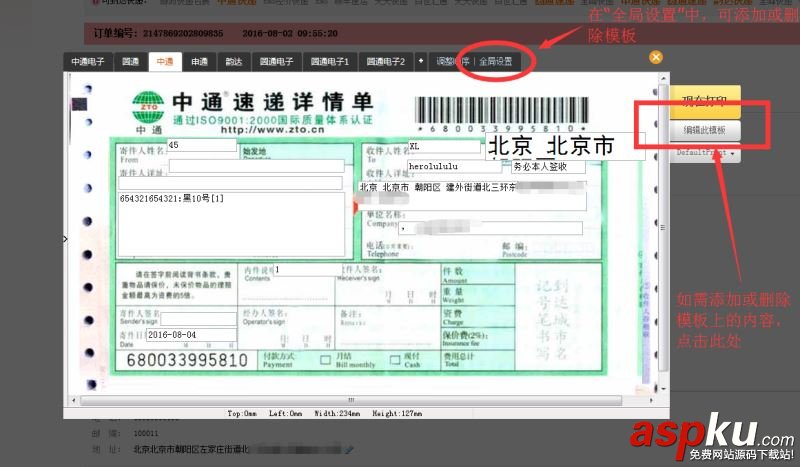This screenshot has height=467, width=800.
Task: Open 全局设置 global settings
Action: click(495, 61)
